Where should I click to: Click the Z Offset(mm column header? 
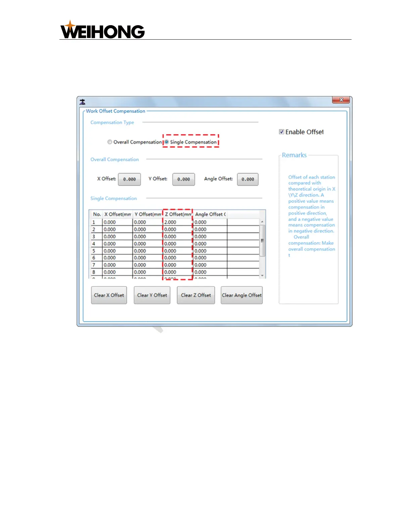(x=178, y=214)
